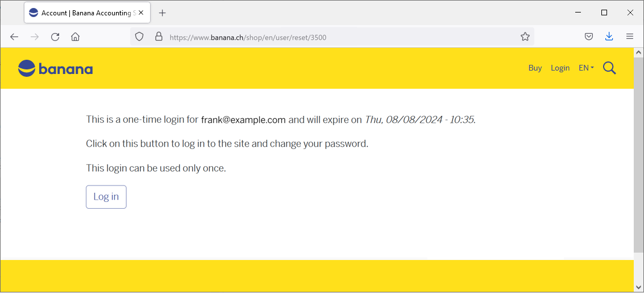Expand the EN language dropdown
The image size is (644, 293).
click(586, 68)
